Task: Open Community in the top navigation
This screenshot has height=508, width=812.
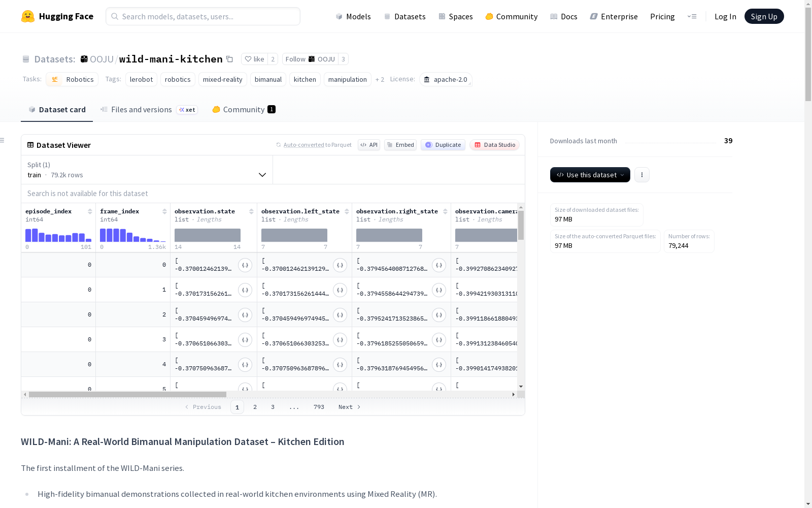Action: 512,16
